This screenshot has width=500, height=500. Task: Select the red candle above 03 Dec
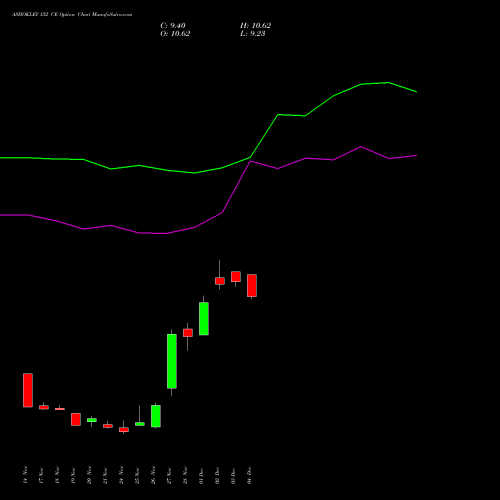(236, 277)
